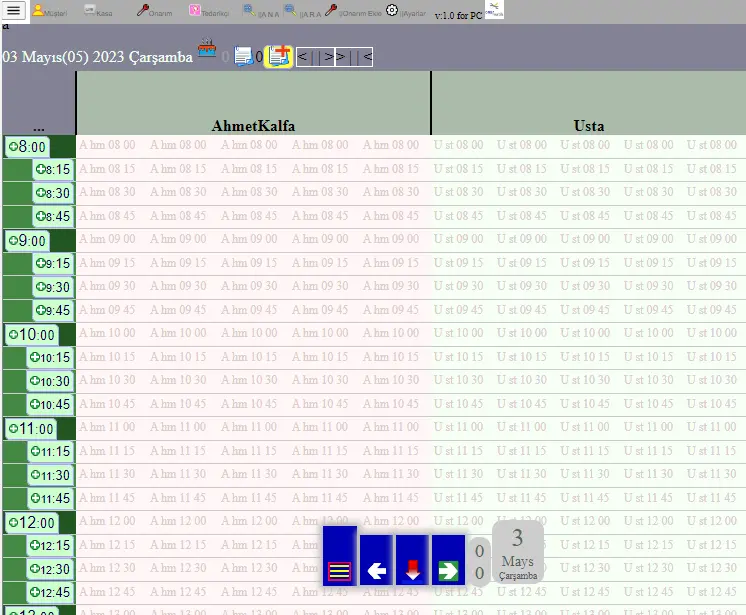This screenshot has height=615, width=746.
Task: Click the red down arrow in floating panel
Action: pyautogui.click(x=412, y=570)
